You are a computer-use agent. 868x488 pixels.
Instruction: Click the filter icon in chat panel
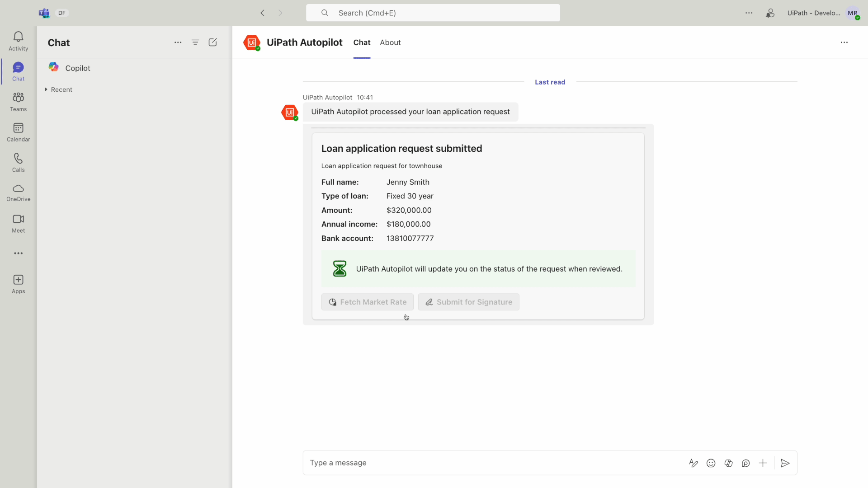196,42
